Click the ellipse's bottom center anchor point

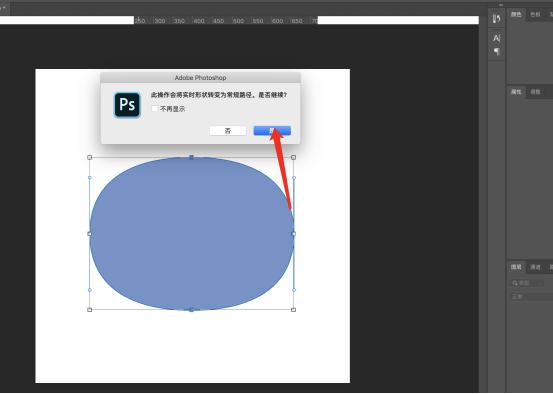click(192, 310)
